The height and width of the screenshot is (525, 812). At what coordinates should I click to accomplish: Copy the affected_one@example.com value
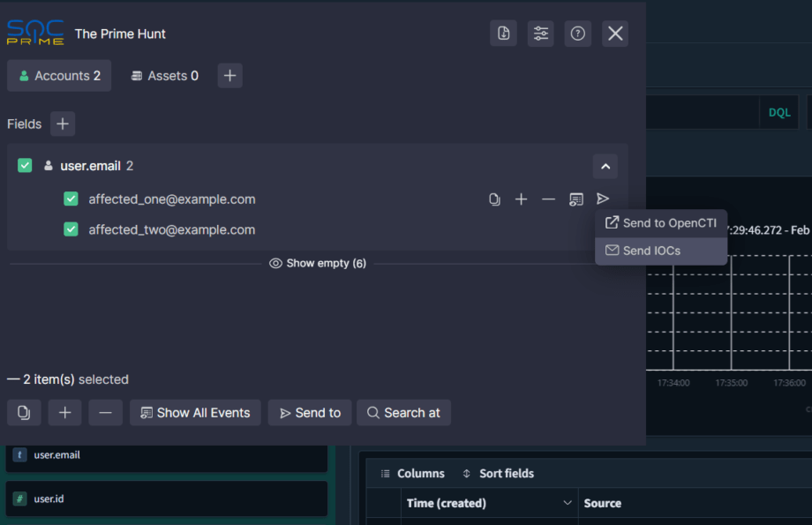(493, 199)
